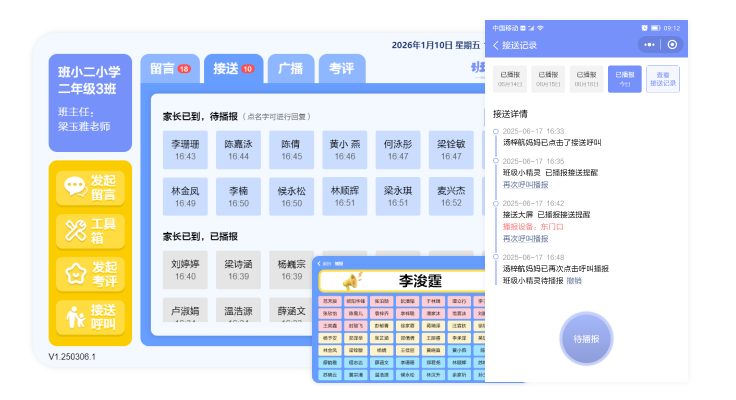Click 查看接送记录 button
Screen dimensions: 736x400
click(x=661, y=78)
